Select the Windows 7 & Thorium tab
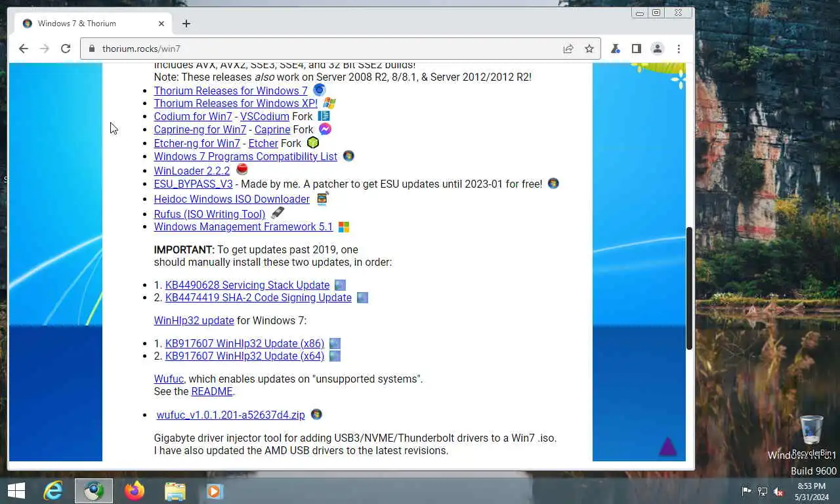This screenshot has height=504, width=840. click(x=92, y=24)
